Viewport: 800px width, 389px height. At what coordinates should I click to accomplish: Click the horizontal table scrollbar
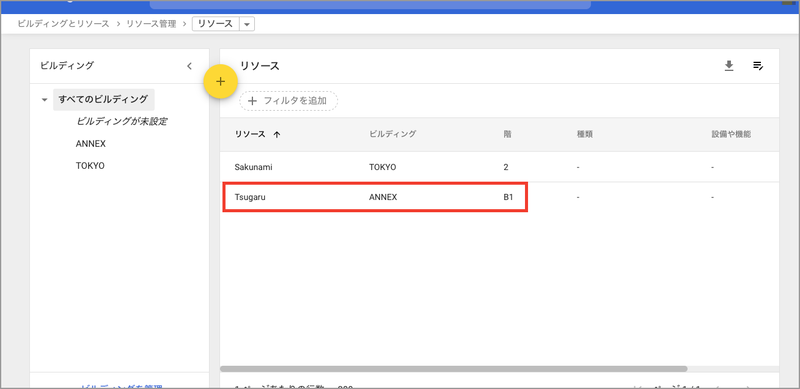tap(454, 369)
